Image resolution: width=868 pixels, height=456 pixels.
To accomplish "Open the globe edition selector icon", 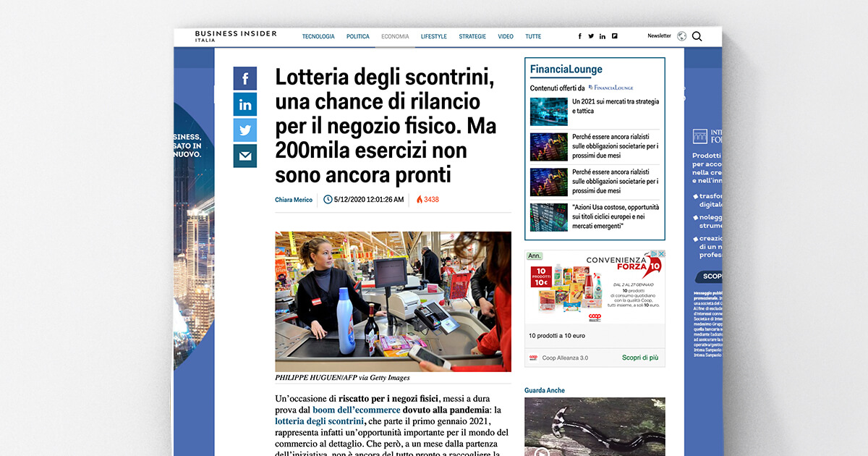I will [x=681, y=36].
